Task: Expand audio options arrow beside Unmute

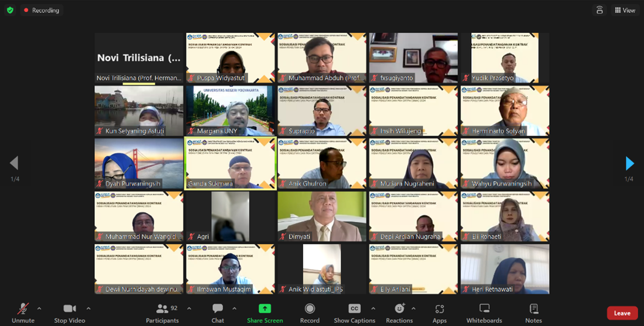Action: 39,309
